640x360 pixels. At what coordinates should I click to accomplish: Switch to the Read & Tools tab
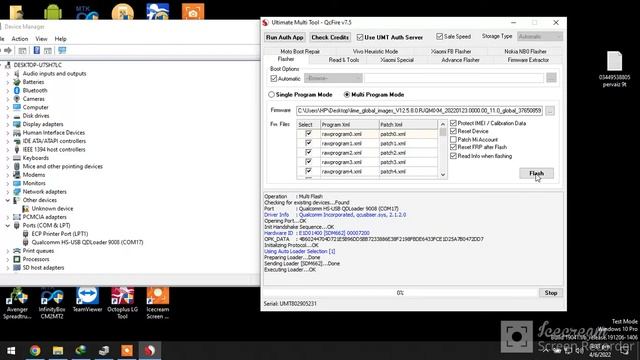pyautogui.click(x=344, y=60)
